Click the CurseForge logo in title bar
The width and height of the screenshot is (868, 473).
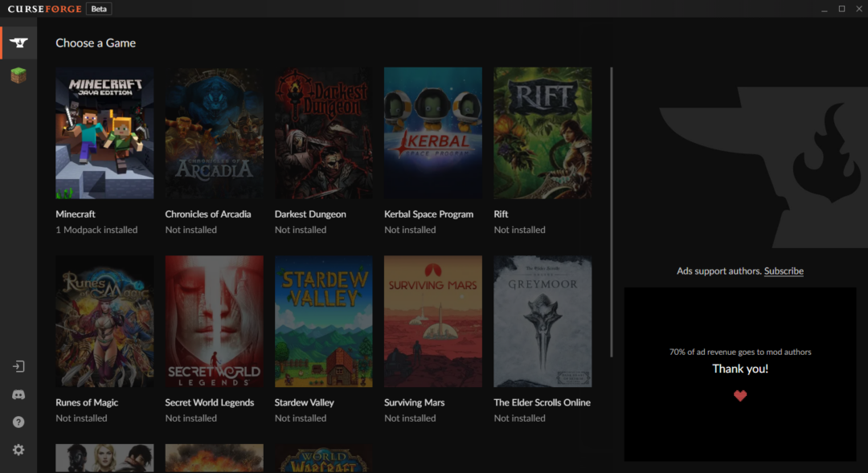44,9
